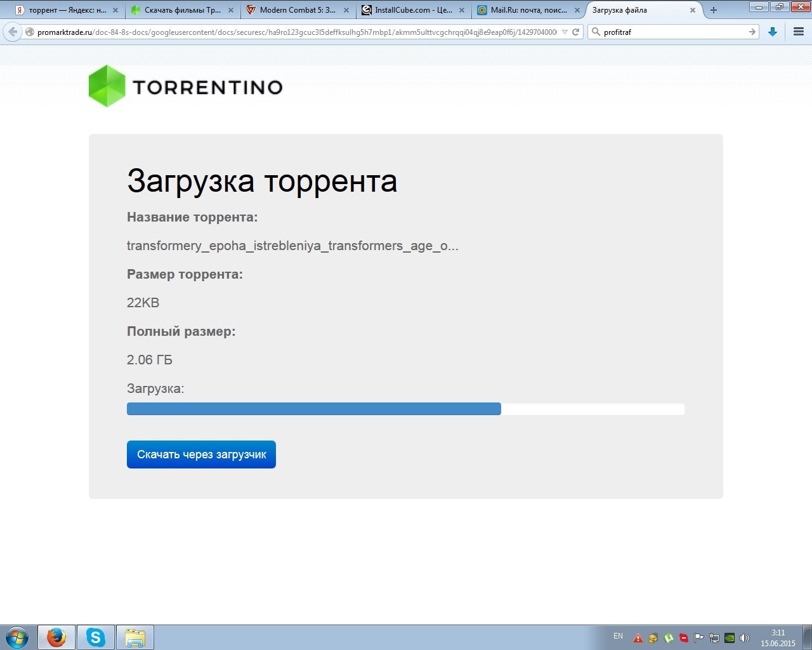Switch to the Скачать фильмы tab

(x=183, y=10)
